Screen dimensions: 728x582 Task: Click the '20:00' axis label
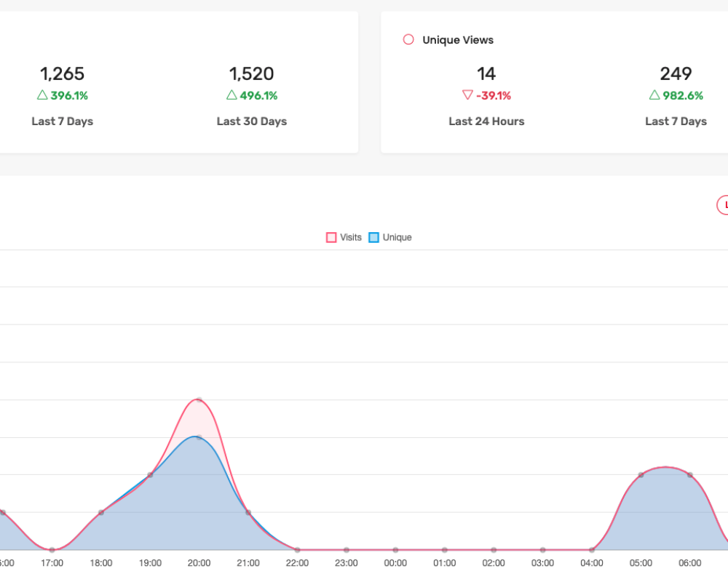coord(199,563)
